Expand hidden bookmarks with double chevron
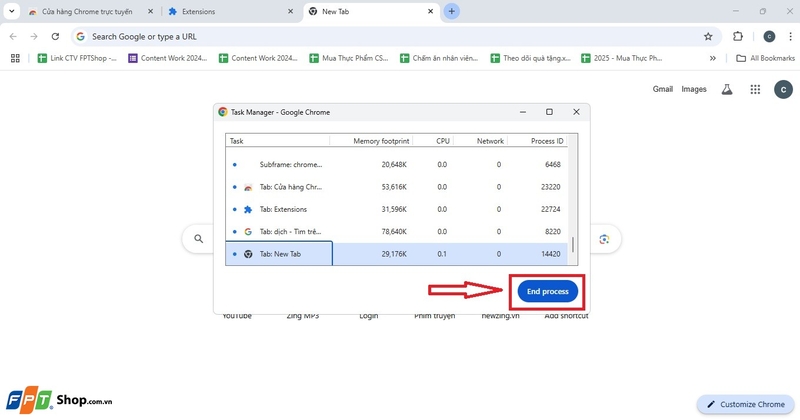The image size is (800, 420). pyautogui.click(x=713, y=58)
